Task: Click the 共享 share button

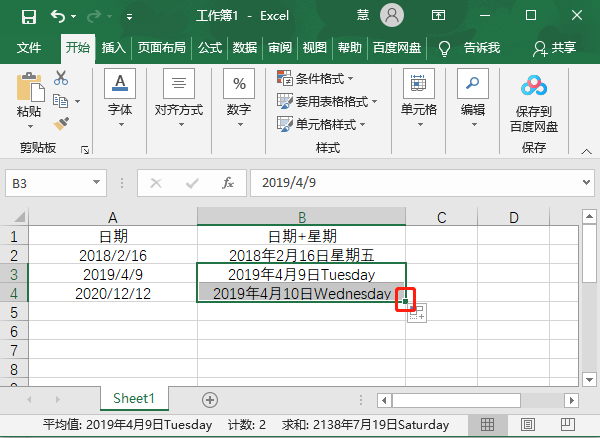Action: point(556,47)
